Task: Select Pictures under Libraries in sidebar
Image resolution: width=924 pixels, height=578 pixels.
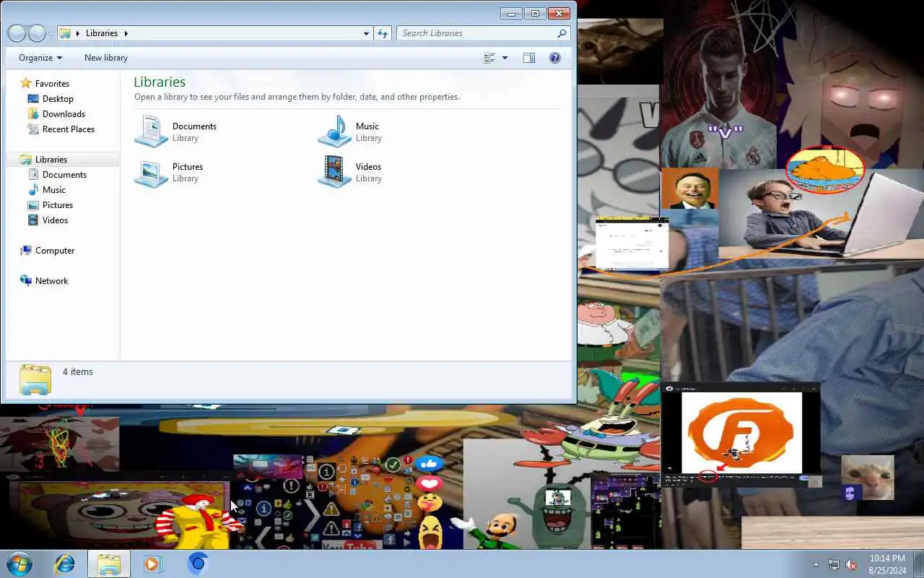Action: pos(51,204)
